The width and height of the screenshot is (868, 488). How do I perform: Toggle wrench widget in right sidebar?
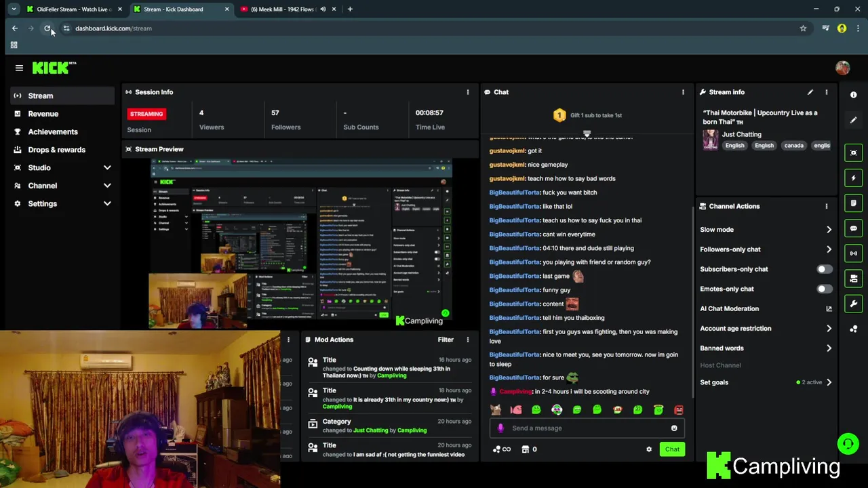click(x=854, y=304)
